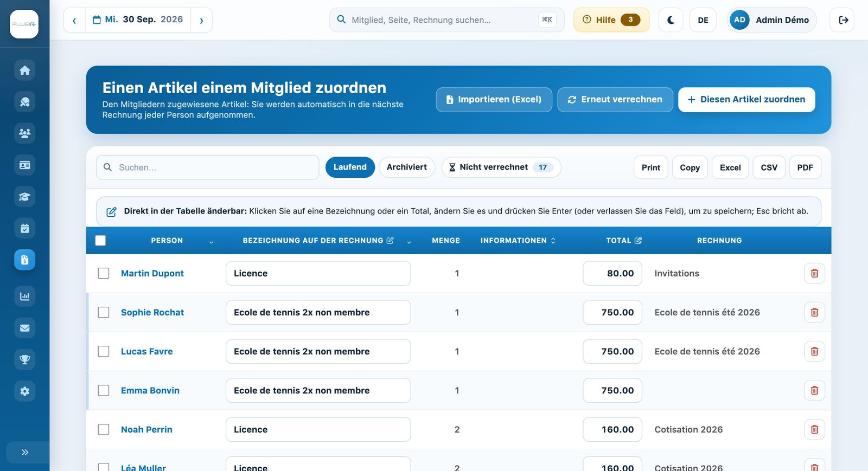
Task: Filter by Nicht verrechnet
Action: (501, 167)
